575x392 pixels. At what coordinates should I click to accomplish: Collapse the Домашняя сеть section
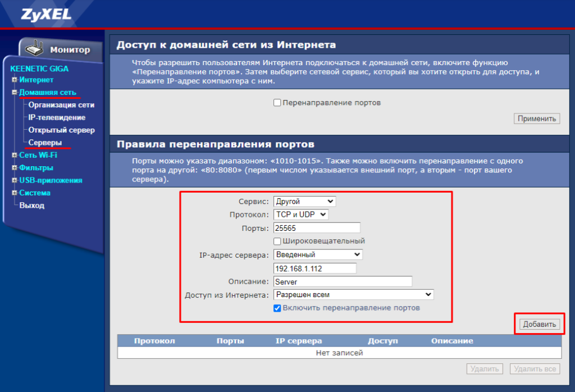[15, 92]
